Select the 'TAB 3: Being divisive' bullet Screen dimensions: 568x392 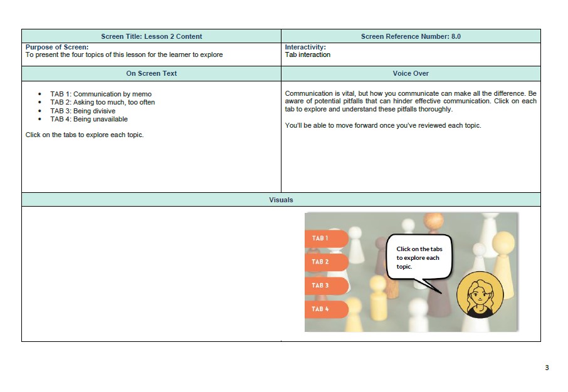pos(83,111)
